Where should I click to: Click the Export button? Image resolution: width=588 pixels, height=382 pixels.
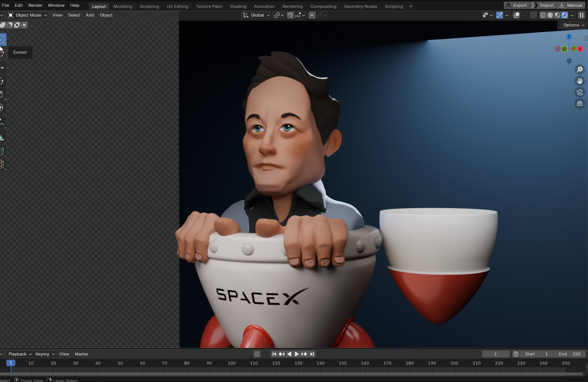(x=516, y=5)
